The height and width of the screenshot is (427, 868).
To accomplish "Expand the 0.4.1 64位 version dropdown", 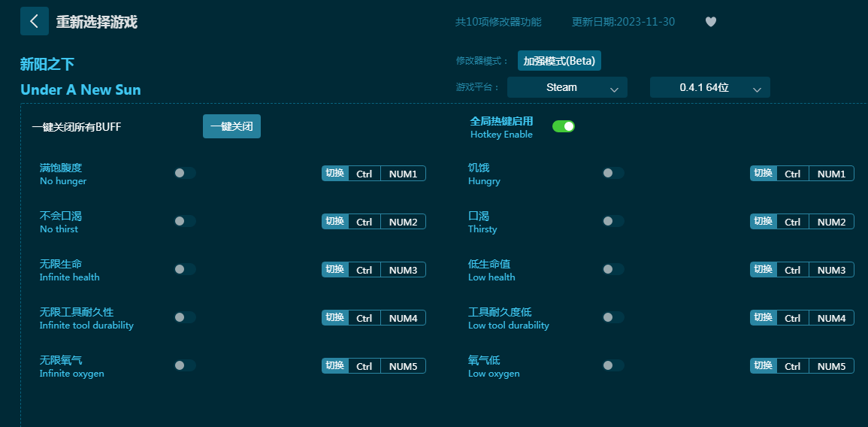I will click(709, 87).
